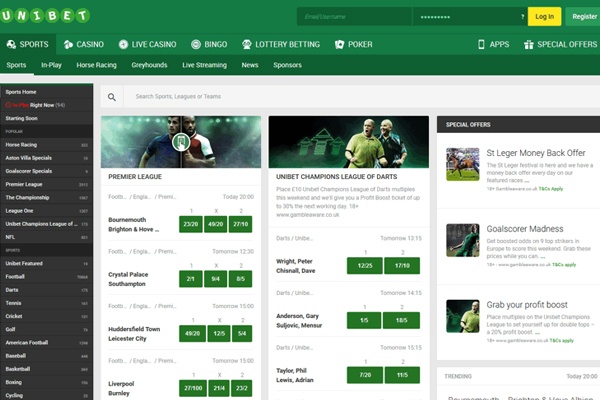This screenshot has height=400, width=600.
Task: Select American Football in sidebar
Action: point(46,343)
